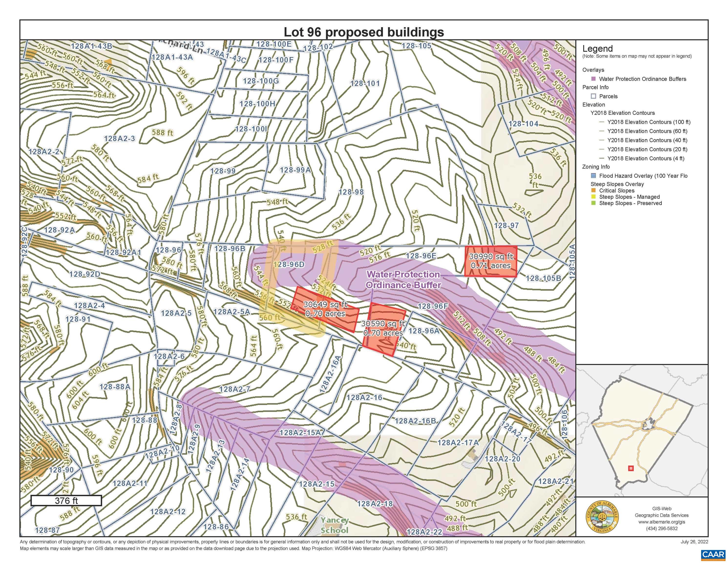Click the www.albemarle.org/gis link

pos(662,522)
